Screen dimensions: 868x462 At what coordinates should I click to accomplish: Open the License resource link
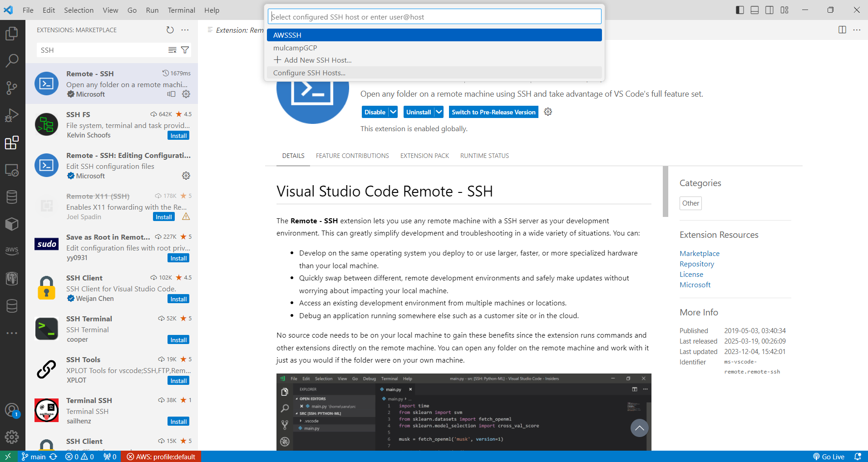691,274
